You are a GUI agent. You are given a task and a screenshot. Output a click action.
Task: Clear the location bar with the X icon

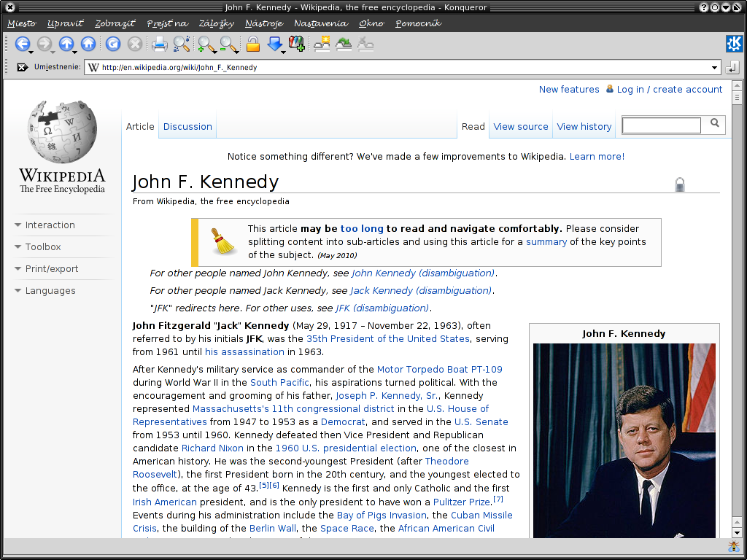(x=22, y=67)
